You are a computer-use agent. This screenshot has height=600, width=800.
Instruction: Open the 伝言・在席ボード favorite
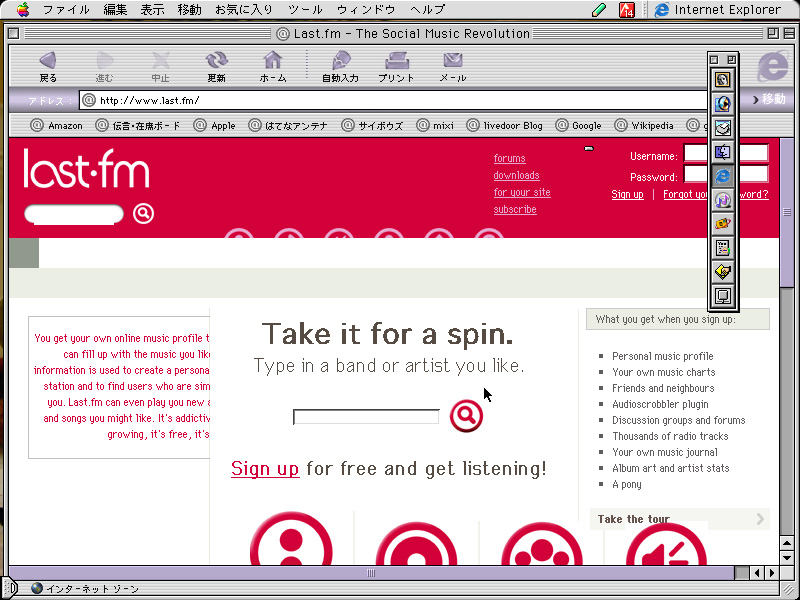[x=138, y=126]
